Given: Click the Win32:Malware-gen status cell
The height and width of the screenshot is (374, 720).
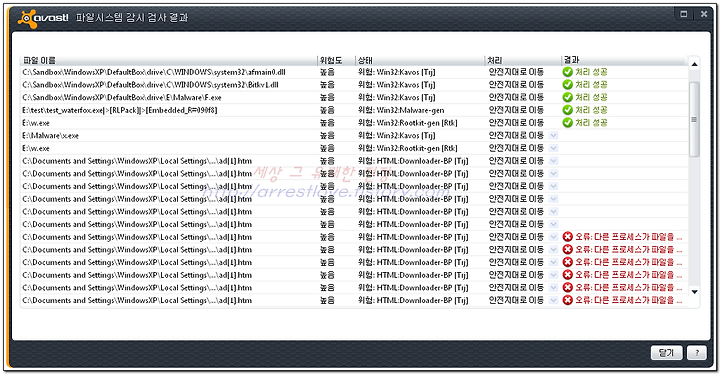Looking at the screenshot, I should tap(401, 110).
